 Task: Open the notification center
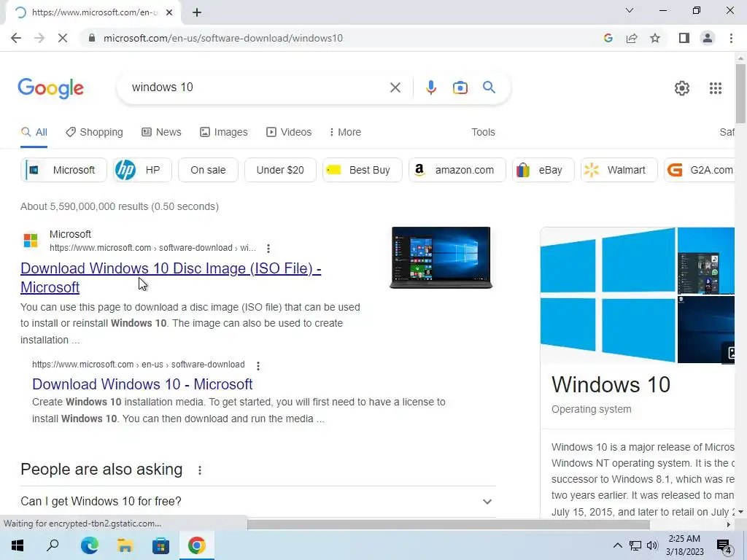point(724,545)
